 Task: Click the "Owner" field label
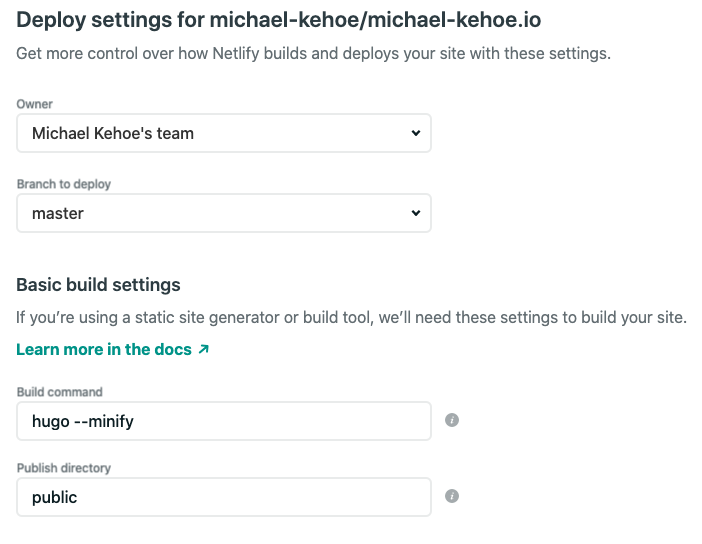(x=35, y=104)
